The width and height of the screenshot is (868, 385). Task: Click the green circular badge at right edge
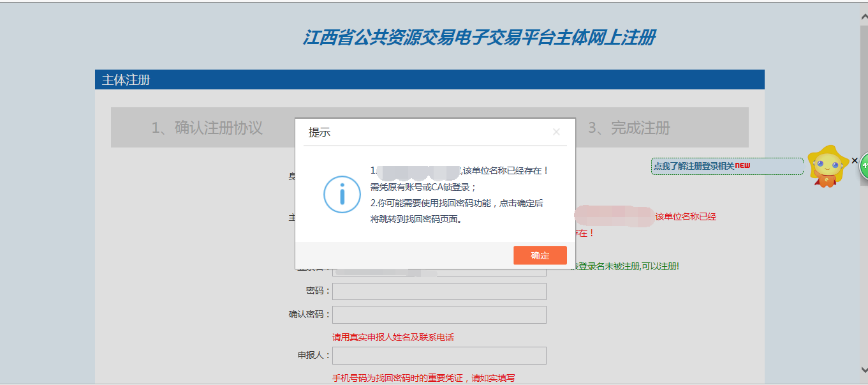864,165
